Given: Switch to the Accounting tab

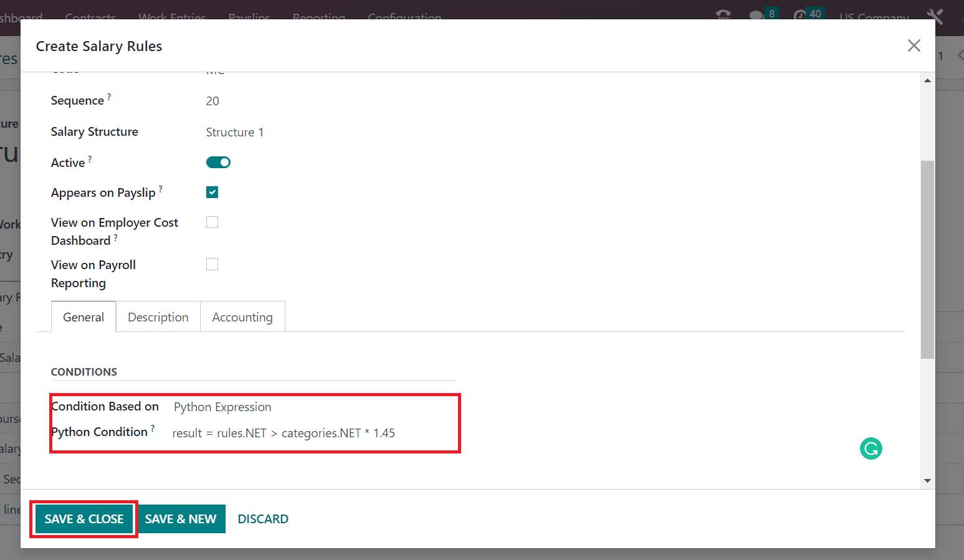Looking at the screenshot, I should pos(242,317).
